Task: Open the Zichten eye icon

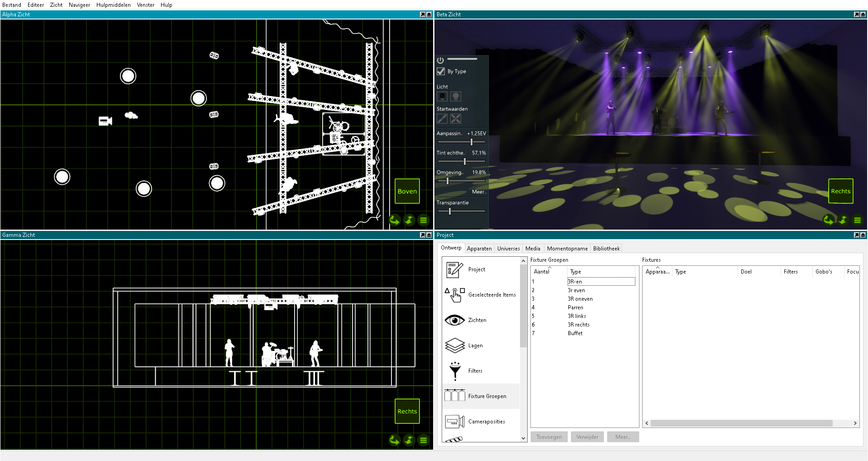Action: 454,320
